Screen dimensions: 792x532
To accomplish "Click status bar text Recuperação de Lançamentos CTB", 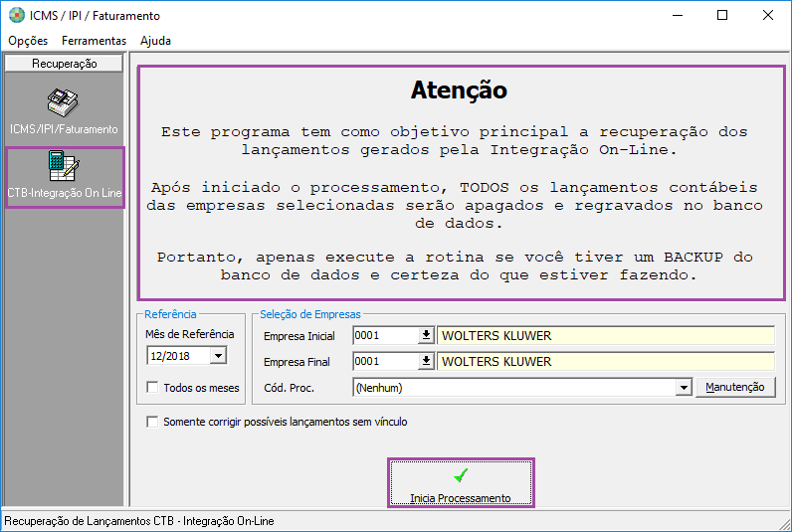I will click(x=139, y=521).
